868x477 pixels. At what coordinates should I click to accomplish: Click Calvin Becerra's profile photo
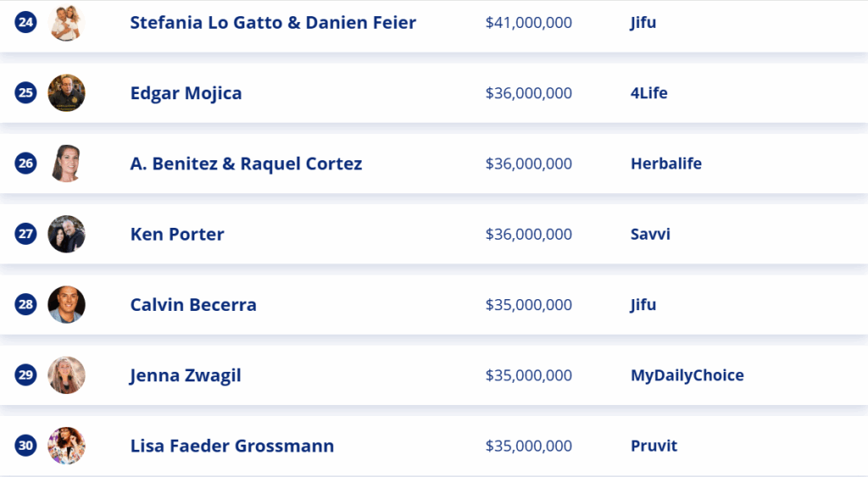(66, 304)
